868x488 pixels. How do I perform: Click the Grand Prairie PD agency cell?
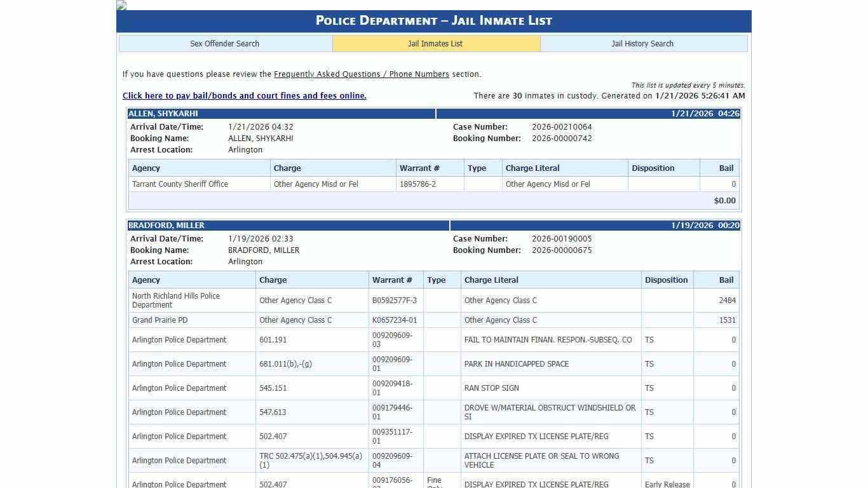(x=159, y=320)
